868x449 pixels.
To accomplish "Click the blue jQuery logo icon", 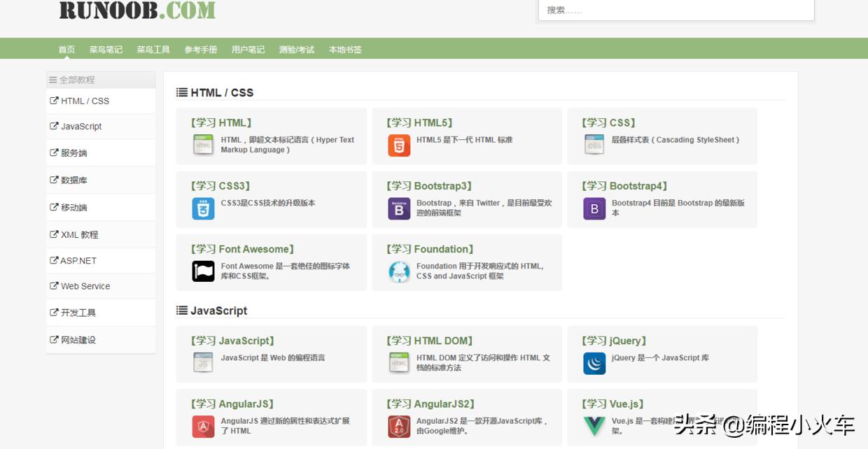I will point(594,364).
